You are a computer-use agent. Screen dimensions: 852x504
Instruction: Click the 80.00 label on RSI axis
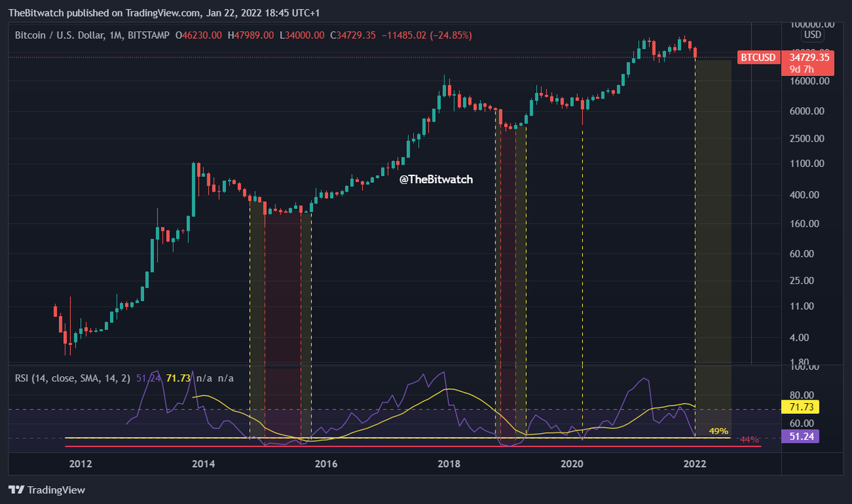(802, 395)
